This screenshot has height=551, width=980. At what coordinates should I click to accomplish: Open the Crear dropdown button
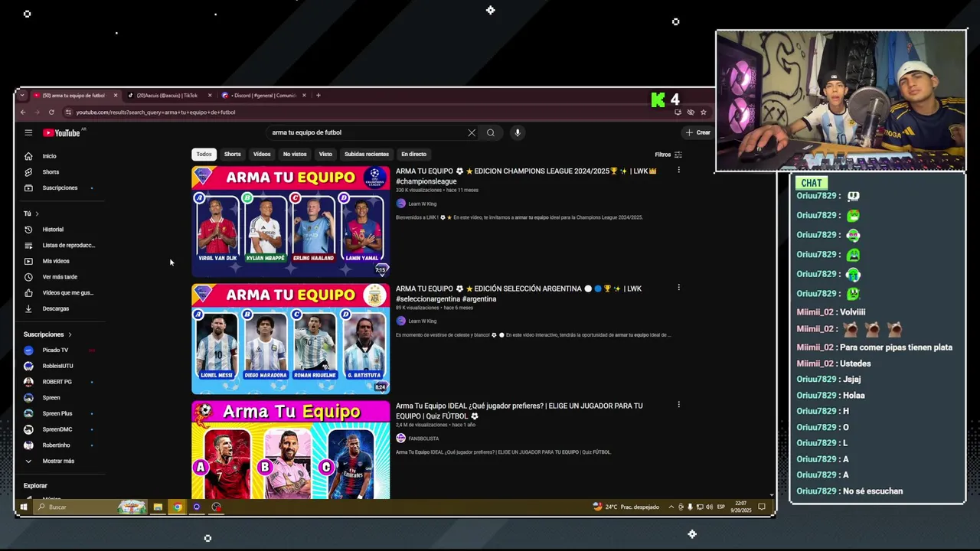tap(698, 132)
